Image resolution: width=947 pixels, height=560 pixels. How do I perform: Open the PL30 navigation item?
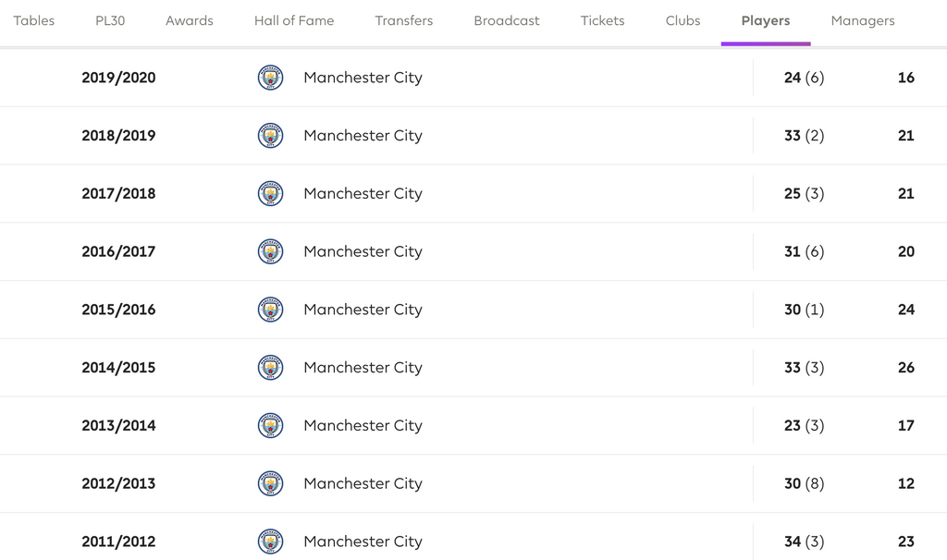click(110, 20)
